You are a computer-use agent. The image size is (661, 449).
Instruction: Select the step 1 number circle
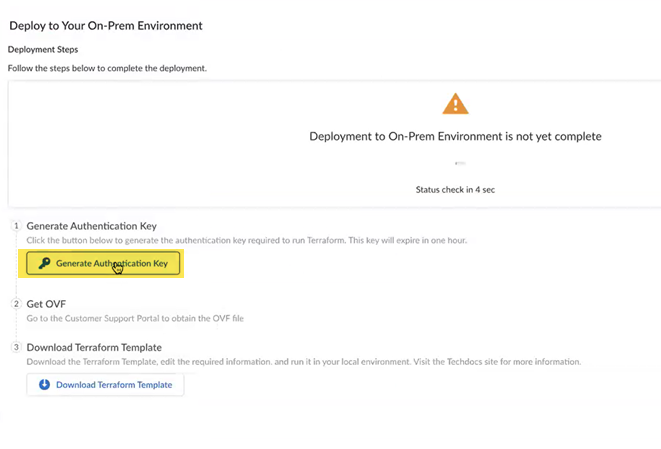tap(16, 226)
